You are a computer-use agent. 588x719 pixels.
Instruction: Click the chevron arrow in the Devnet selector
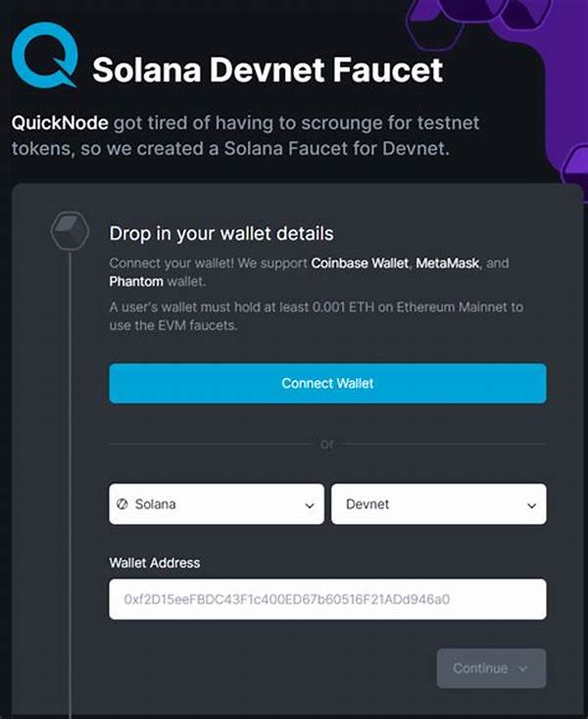pyautogui.click(x=532, y=505)
